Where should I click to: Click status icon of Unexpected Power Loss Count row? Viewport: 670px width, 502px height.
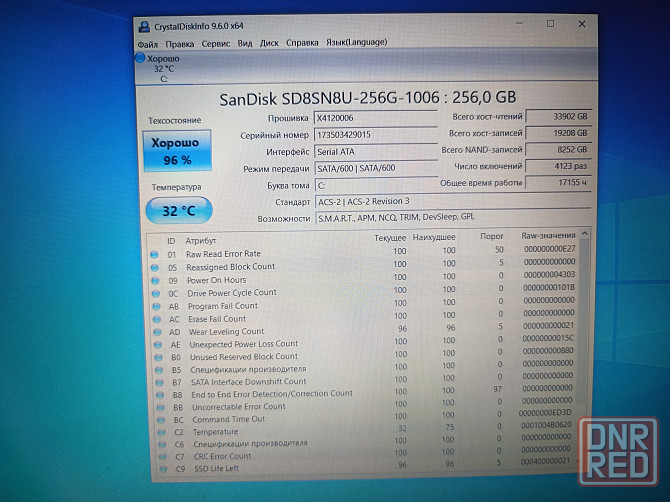point(158,345)
